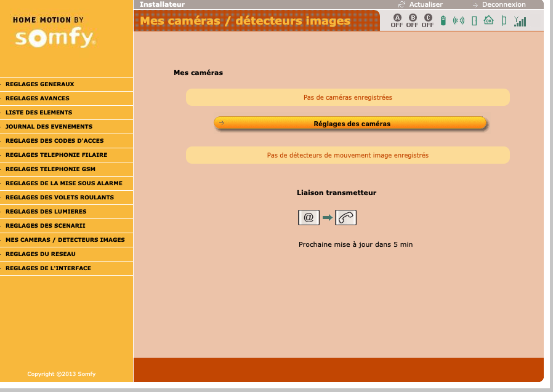Image resolution: width=553 pixels, height=392 pixels.
Task: Click the house OK status icon
Action: (489, 20)
